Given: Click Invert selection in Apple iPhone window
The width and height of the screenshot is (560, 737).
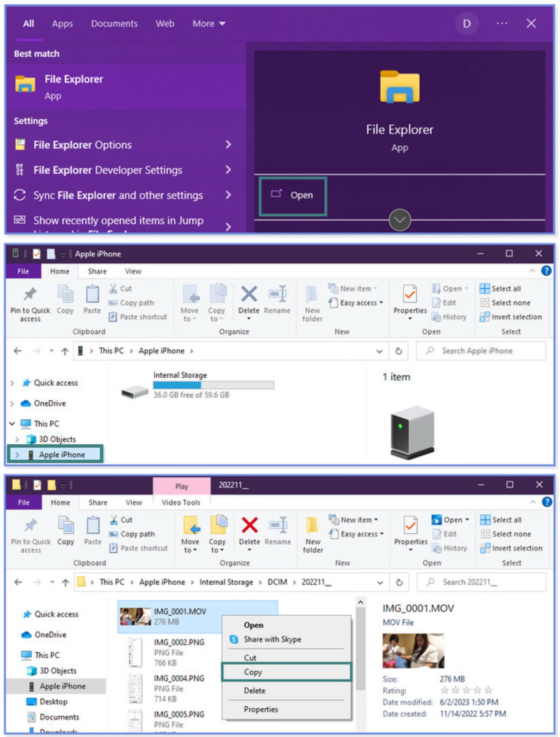Looking at the screenshot, I should pos(511,317).
